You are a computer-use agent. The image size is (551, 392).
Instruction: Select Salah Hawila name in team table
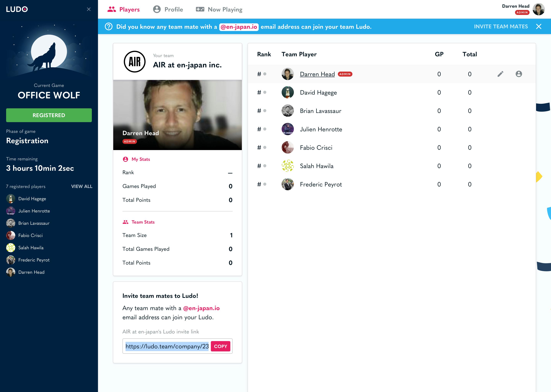(x=316, y=166)
